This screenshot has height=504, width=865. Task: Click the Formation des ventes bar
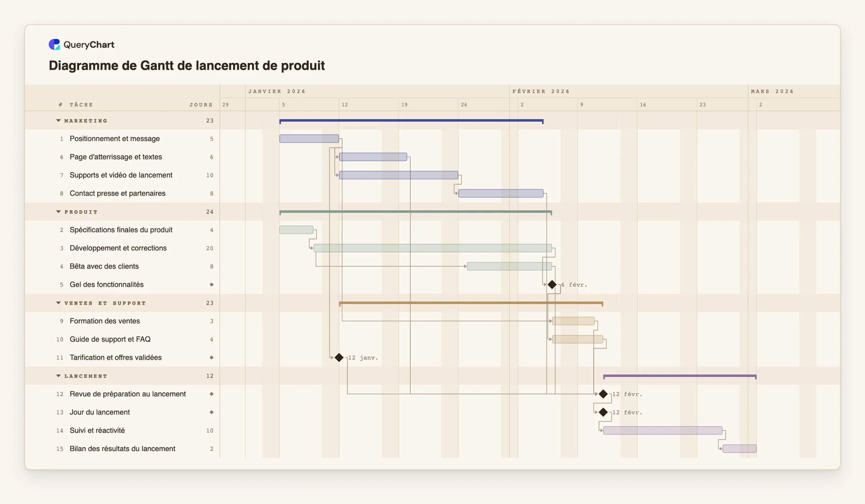click(573, 321)
